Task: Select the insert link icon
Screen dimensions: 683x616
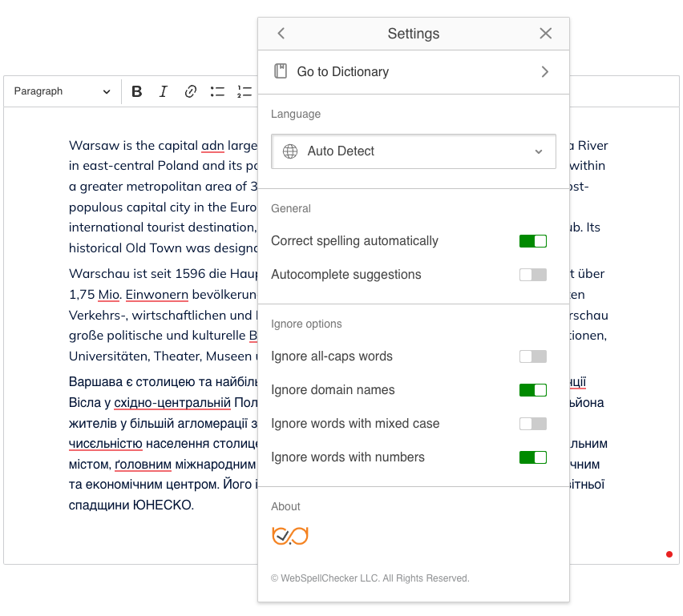Action: [190, 91]
